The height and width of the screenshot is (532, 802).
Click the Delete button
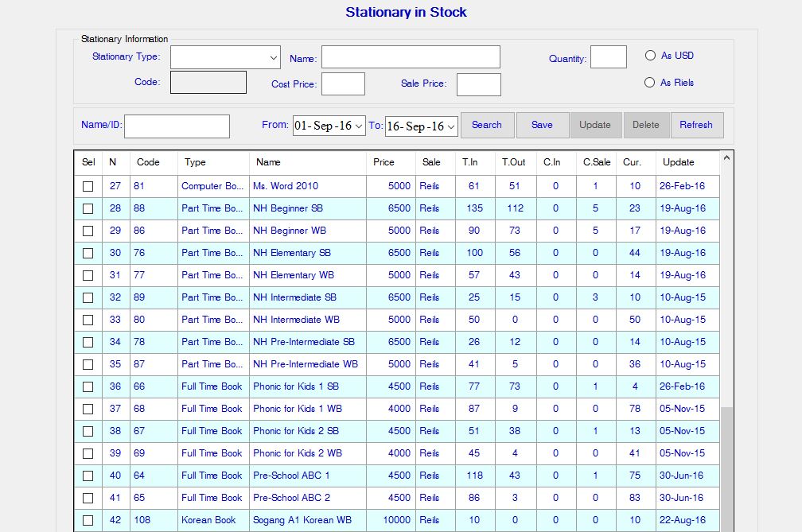[646, 125]
